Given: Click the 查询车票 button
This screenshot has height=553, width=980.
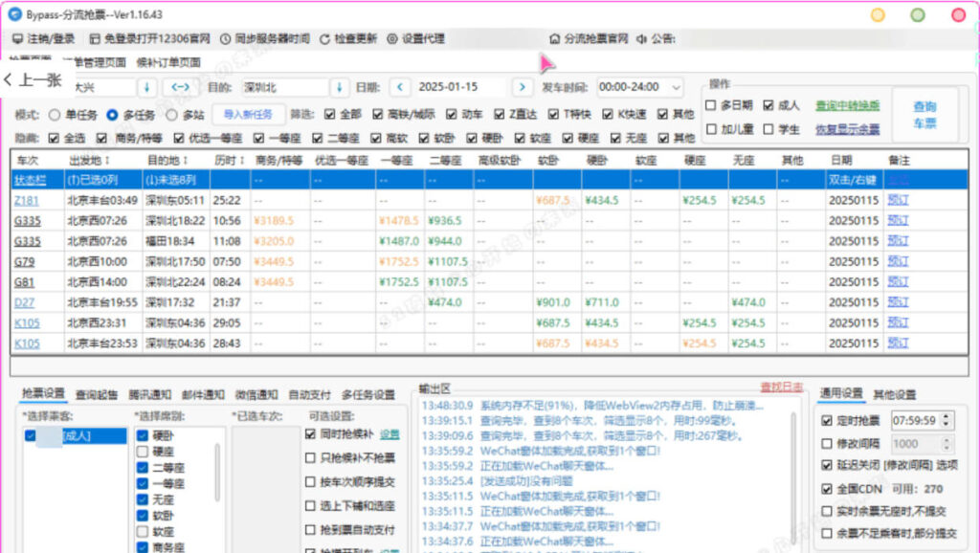Looking at the screenshot, I should tap(924, 115).
